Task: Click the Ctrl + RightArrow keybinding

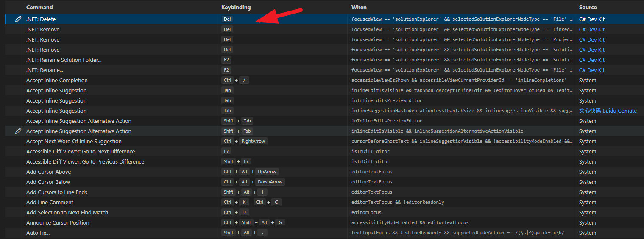Action: coord(245,141)
